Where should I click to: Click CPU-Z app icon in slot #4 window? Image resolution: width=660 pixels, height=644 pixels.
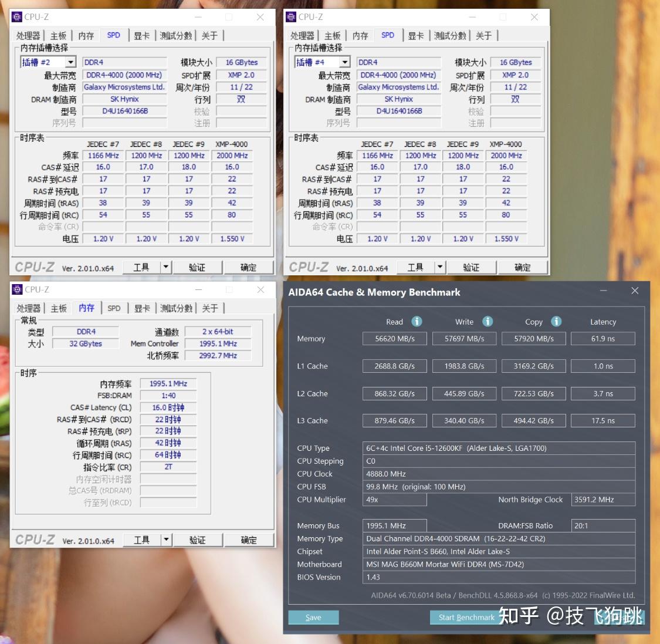[291, 17]
